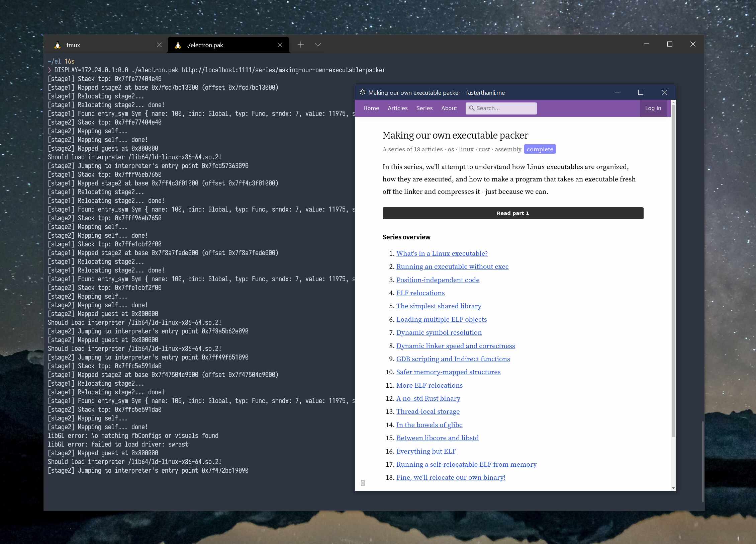Click the page scrollbar down arrow
Viewport: 756px width, 544px height.
click(673, 488)
